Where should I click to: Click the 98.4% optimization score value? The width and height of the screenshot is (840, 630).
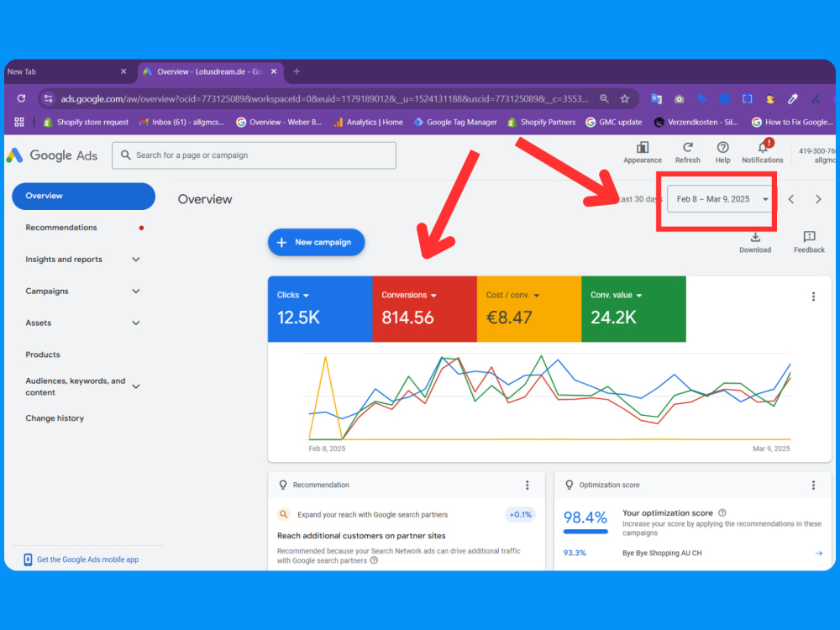click(585, 517)
